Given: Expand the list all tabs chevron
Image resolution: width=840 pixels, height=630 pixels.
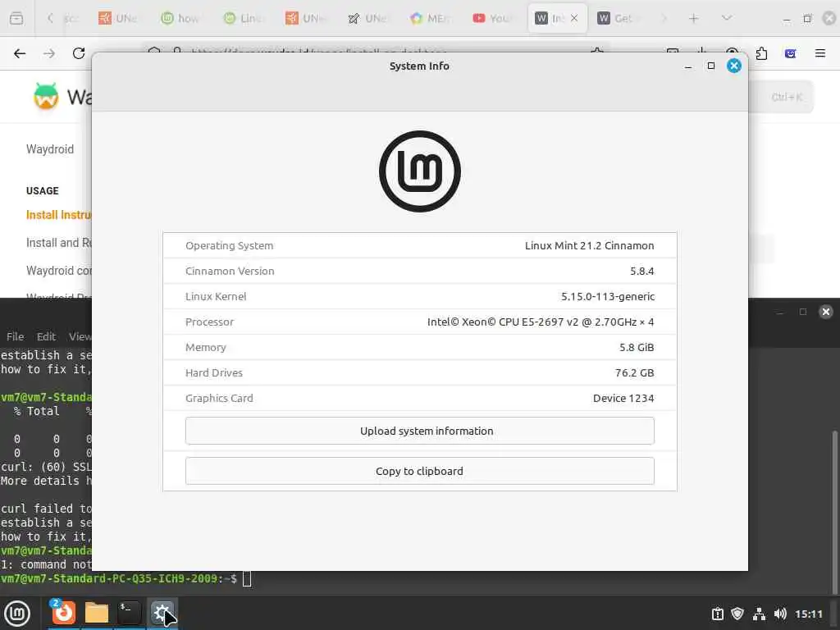Looking at the screenshot, I should [727, 18].
